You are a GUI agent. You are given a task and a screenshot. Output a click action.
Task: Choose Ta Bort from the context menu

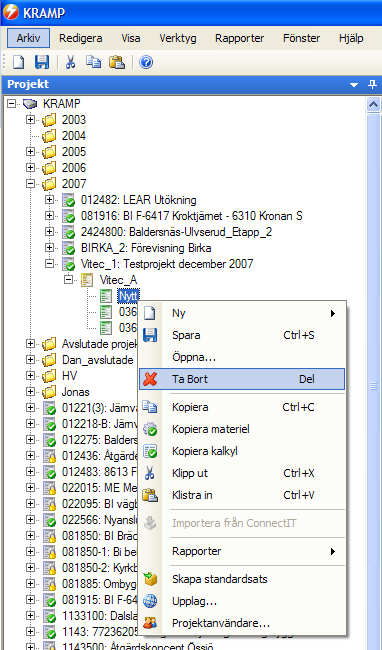click(x=242, y=379)
